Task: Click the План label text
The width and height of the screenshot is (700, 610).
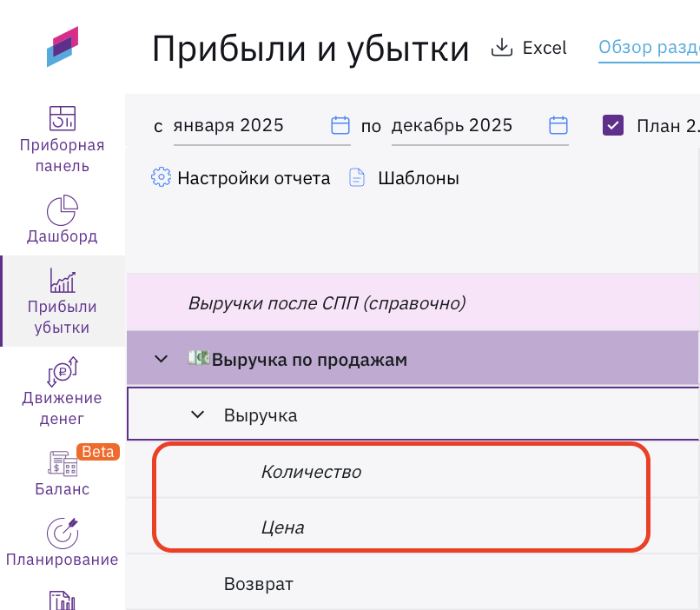Action: pos(669,126)
